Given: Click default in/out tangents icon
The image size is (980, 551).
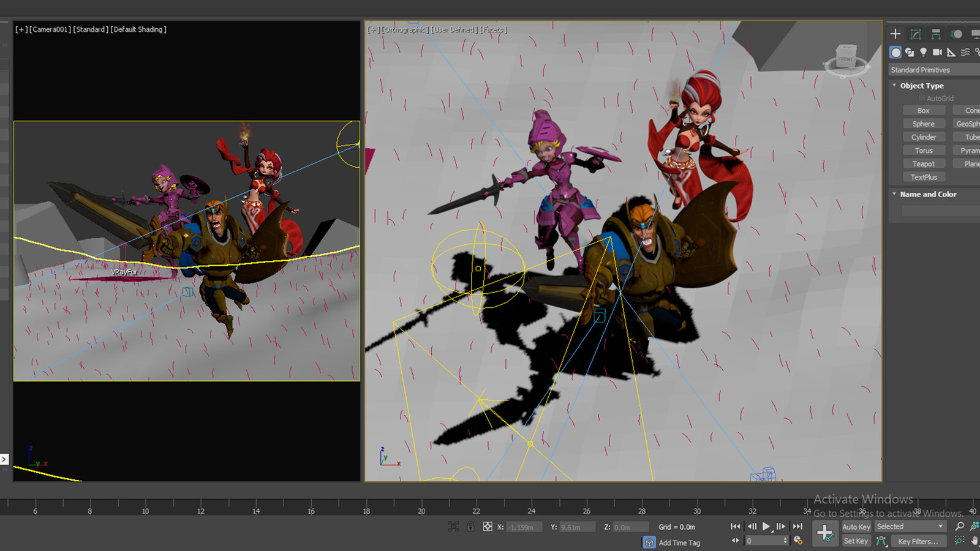Looking at the screenshot, I should click(881, 541).
